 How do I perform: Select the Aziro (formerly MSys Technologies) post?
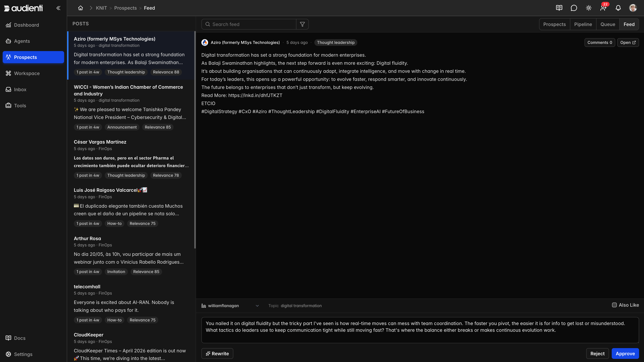[131, 55]
